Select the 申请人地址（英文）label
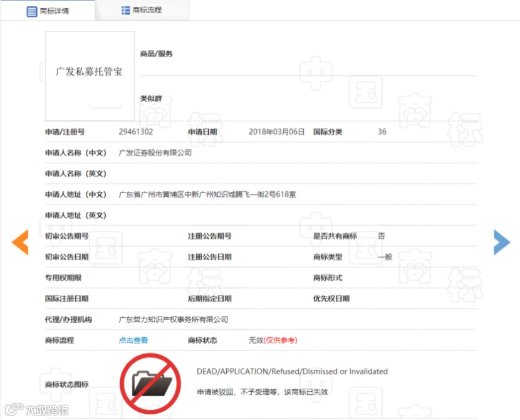This screenshot has width=520, height=420. click(x=76, y=215)
